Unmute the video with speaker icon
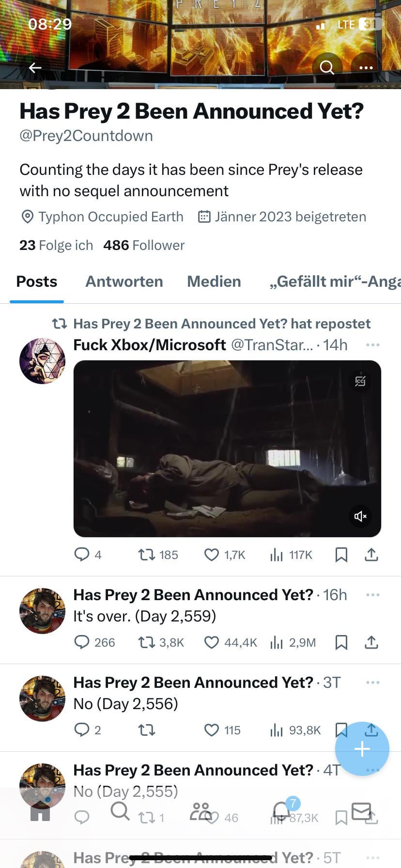The width and height of the screenshot is (401, 868). pyautogui.click(x=360, y=516)
